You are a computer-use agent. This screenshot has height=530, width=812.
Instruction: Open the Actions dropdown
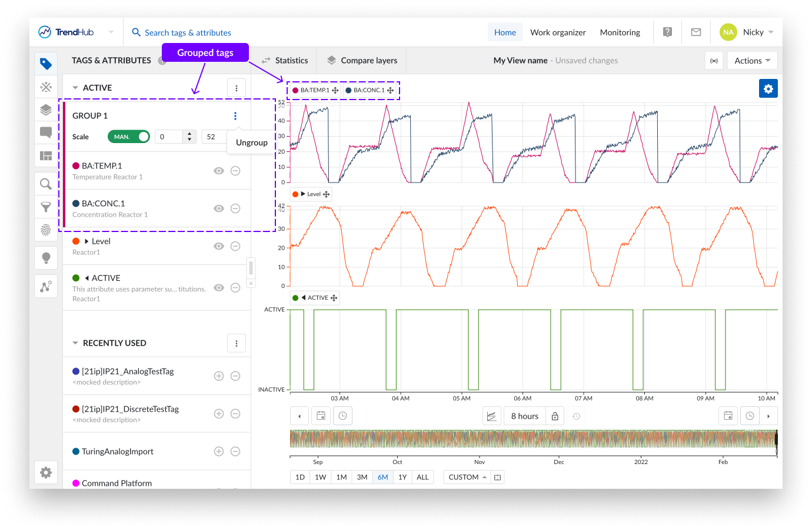(752, 61)
